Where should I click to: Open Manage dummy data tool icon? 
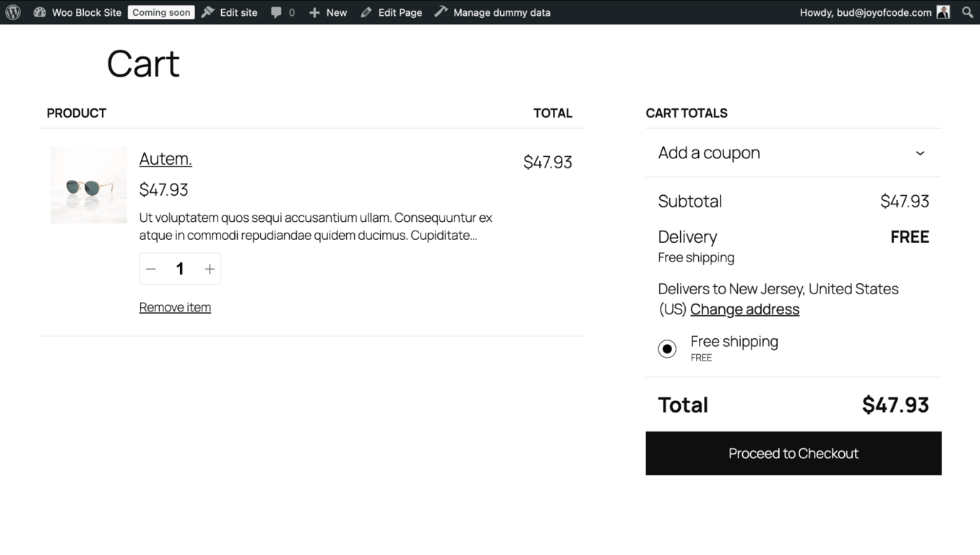[x=439, y=12]
